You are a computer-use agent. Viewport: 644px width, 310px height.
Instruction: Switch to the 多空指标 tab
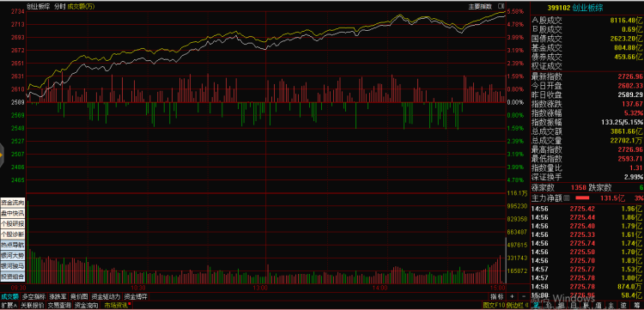click(33, 296)
